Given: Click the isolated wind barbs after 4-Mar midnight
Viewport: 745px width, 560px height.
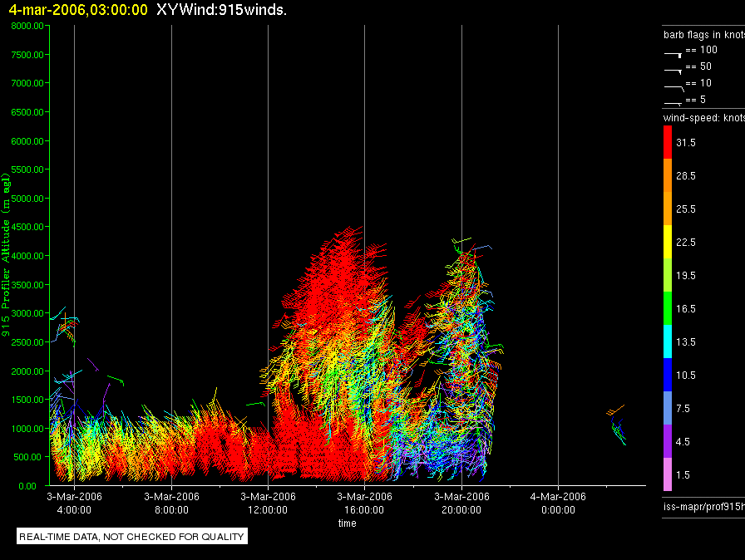Looking at the screenshot, I should (617, 425).
